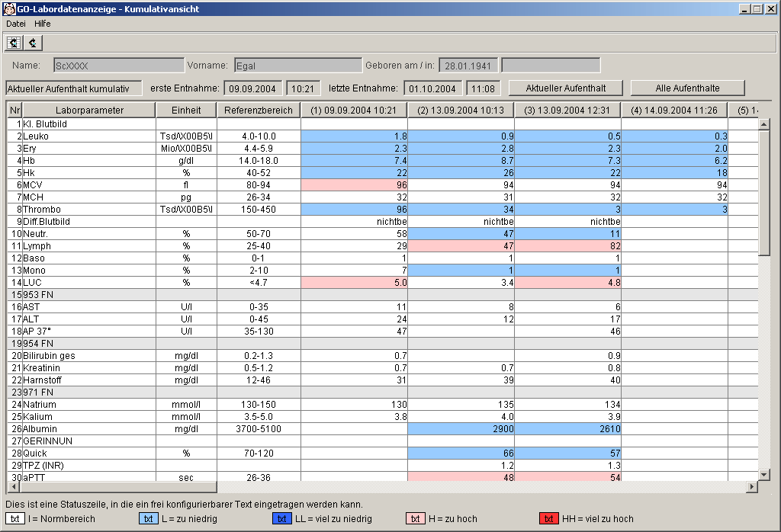This screenshot has height=532, width=781.
Task: Click the reference range '4.0-10.0' cell
Action: point(259,136)
